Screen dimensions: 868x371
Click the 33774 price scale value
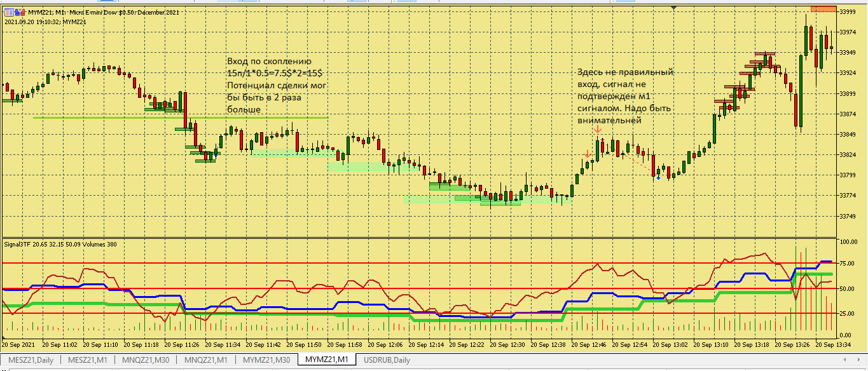(x=847, y=196)
